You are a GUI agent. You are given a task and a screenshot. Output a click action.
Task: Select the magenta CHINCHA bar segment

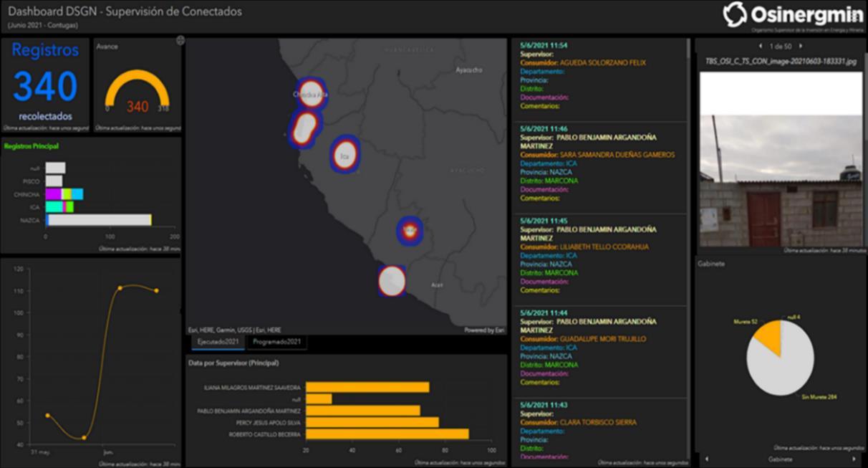click(x=54, y=194)
